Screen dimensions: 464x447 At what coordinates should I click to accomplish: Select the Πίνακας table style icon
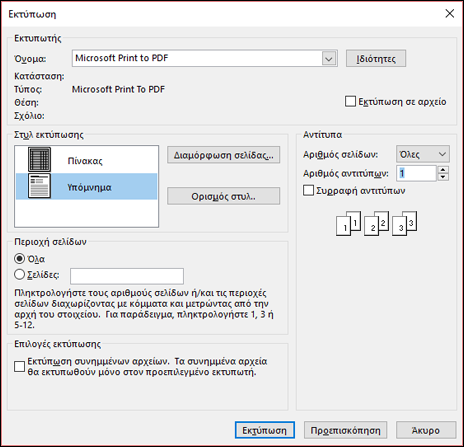click(x=39, y=160)
